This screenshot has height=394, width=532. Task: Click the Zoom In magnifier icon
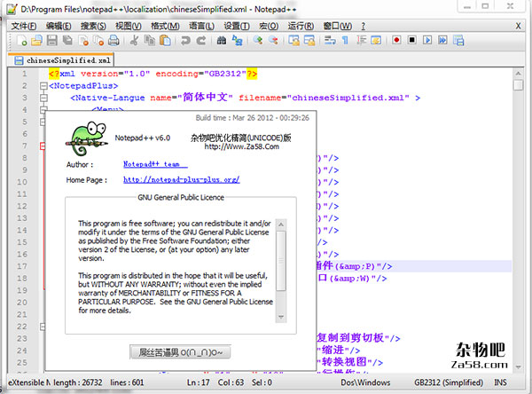[x=258, y=41]
